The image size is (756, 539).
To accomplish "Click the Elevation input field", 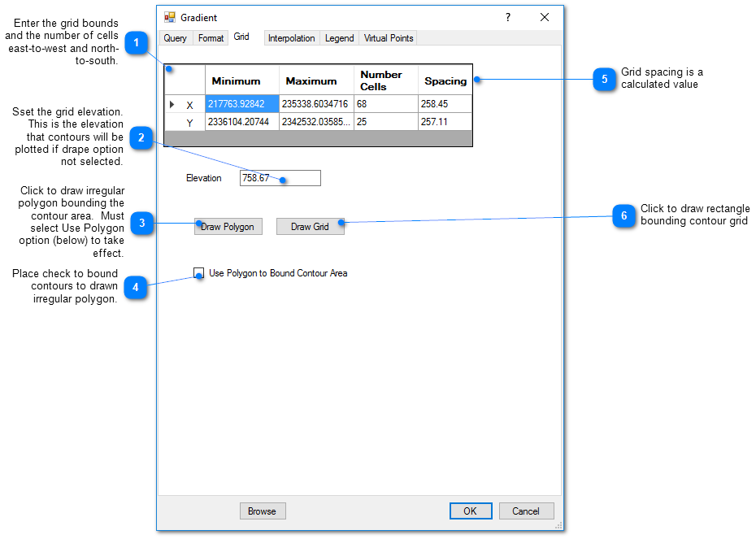I will [280, 178].
